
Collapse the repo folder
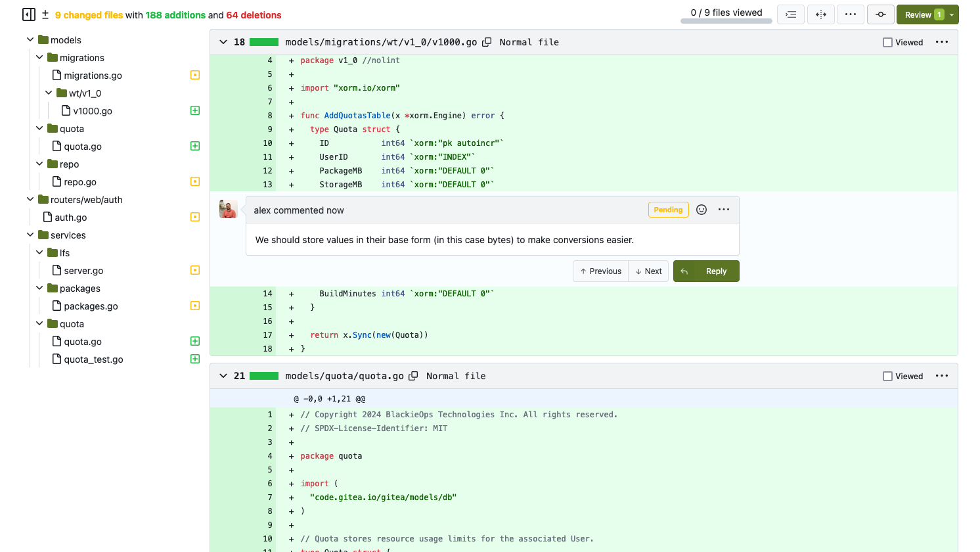click(39, 164)
